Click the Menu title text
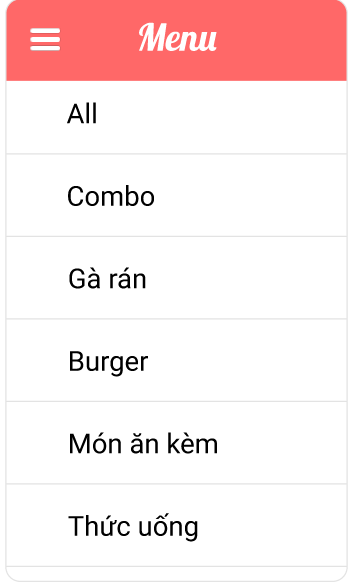 [x=178, y=37]
